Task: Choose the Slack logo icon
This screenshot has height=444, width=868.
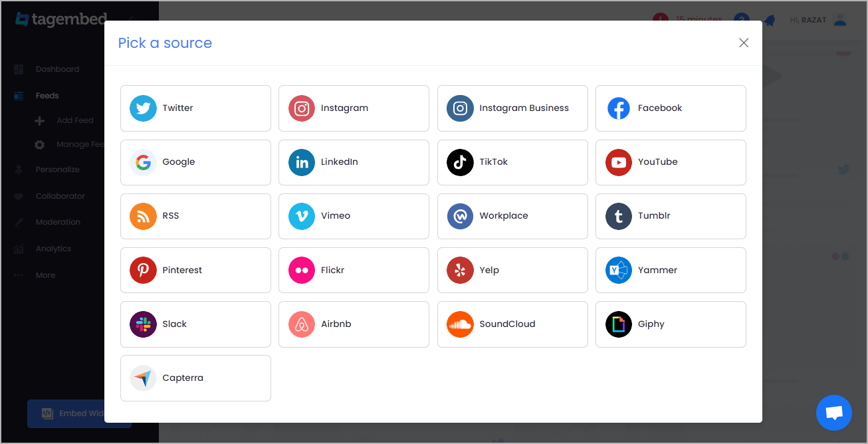Action: click(x=143, y=324)
